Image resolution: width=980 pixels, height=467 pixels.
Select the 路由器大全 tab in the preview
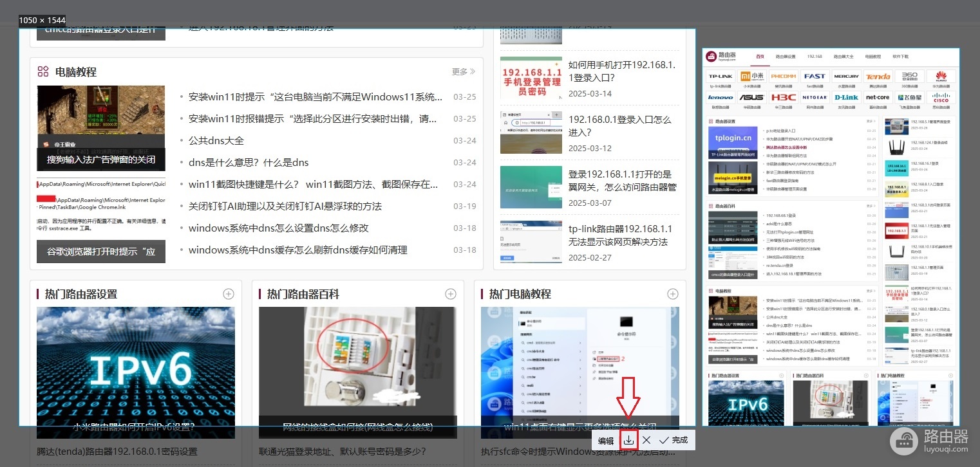843,57
